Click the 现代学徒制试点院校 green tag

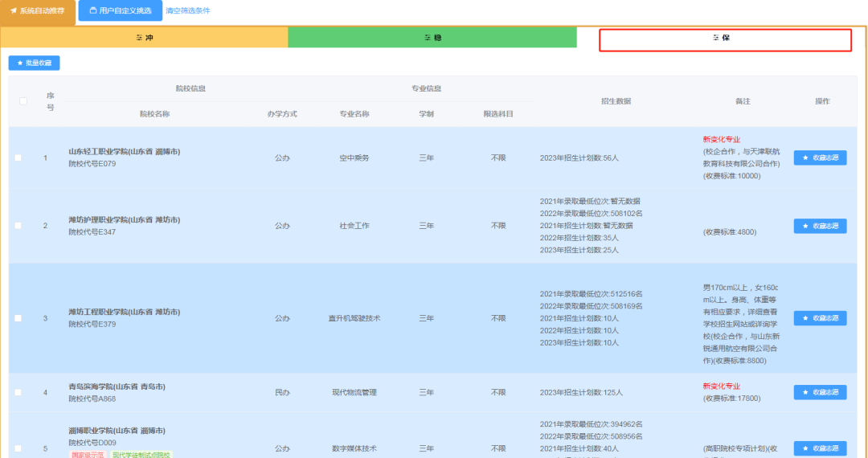click(141, 455)
